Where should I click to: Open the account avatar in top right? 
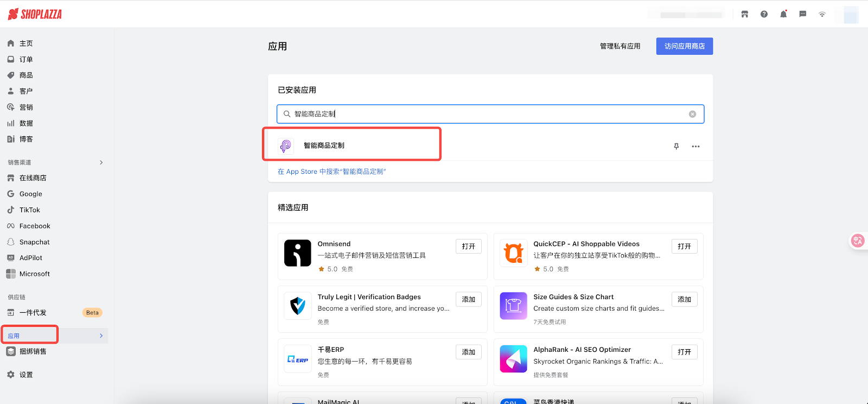pos(851,15)
